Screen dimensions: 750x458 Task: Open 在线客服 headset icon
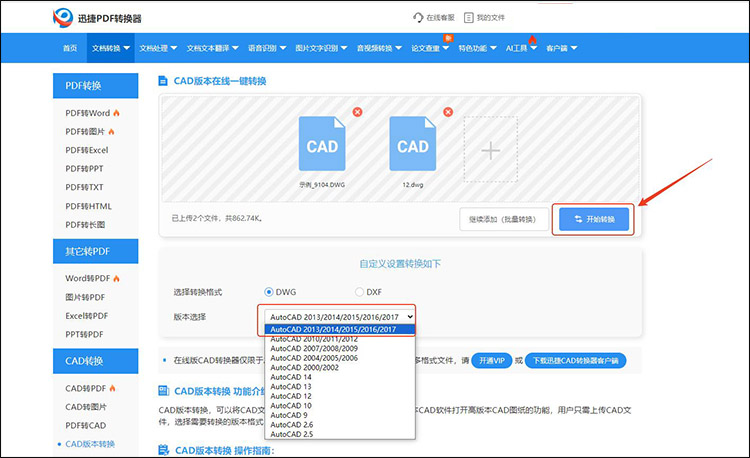[418, 18]
